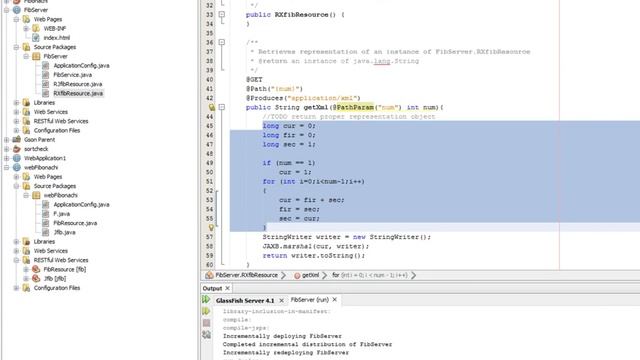Viewport: 640px width, 360px height.
Task: Select the sortcheck project
Action: point(36,149)
